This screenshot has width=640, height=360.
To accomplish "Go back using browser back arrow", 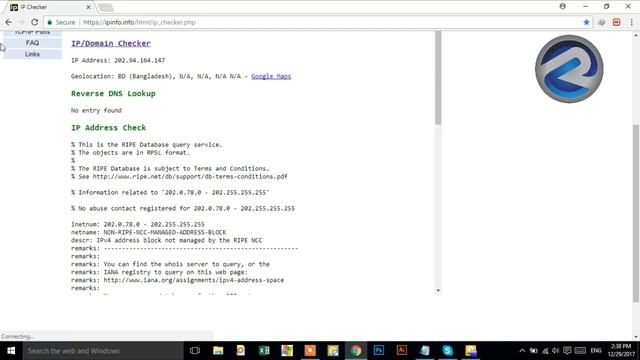I will [9, 22].
